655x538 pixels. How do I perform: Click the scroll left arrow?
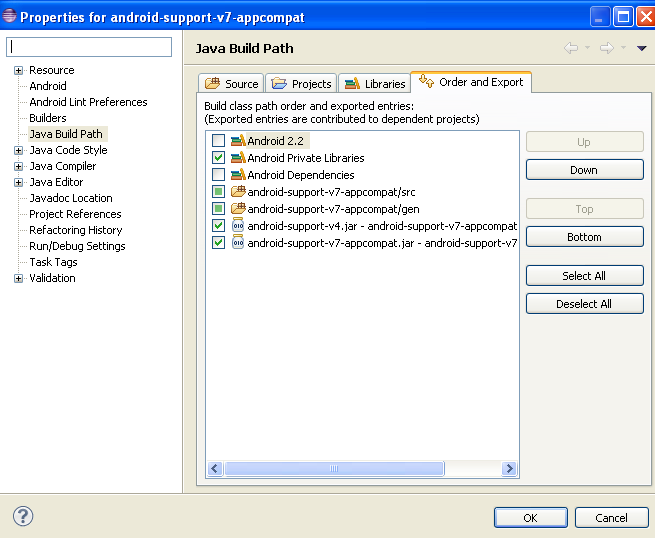click(x=215, y=468)
